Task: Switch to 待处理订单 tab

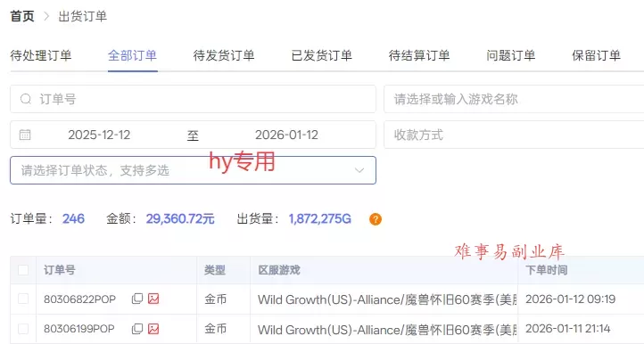Action: click(x=41, y=55)
